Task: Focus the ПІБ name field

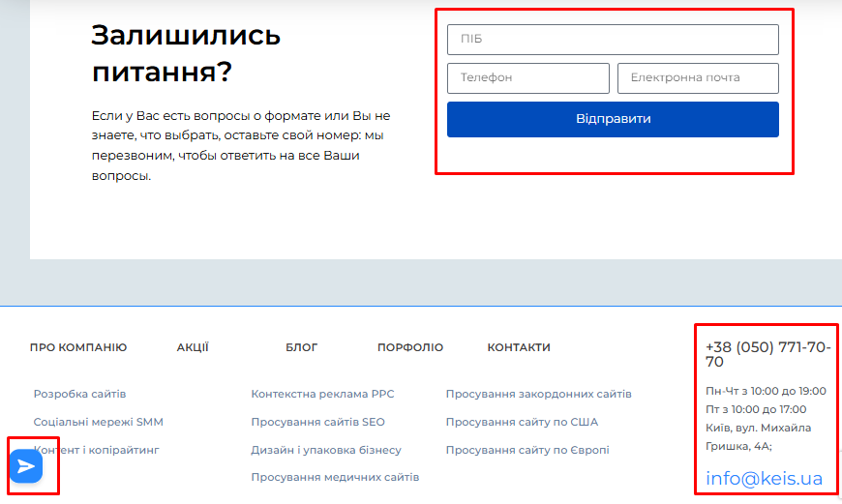Action: tap(613, 40)
